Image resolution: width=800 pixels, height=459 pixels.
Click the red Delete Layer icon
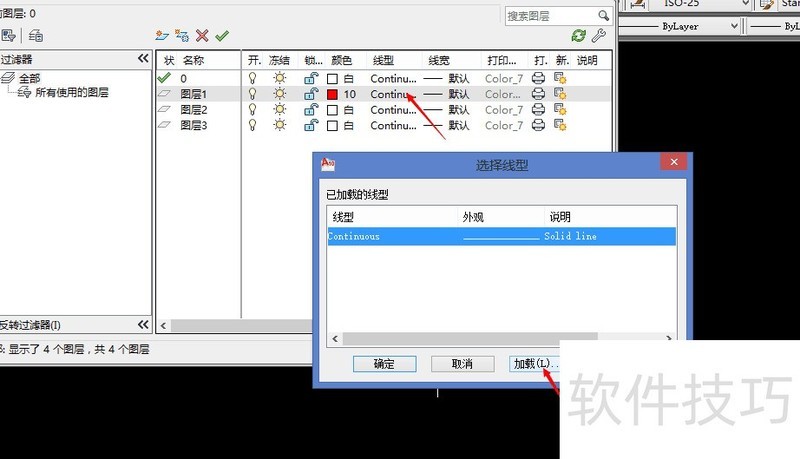(x=202, y=36)
